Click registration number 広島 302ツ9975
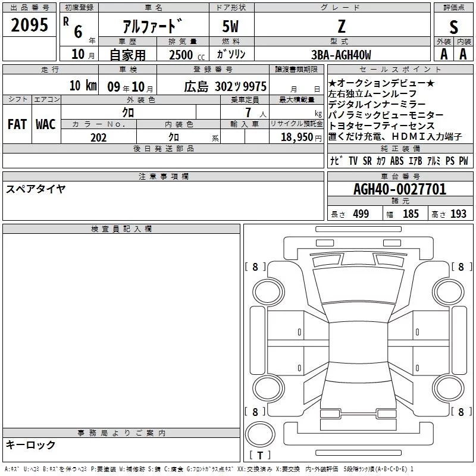476x476 pixels. point(225,86)
